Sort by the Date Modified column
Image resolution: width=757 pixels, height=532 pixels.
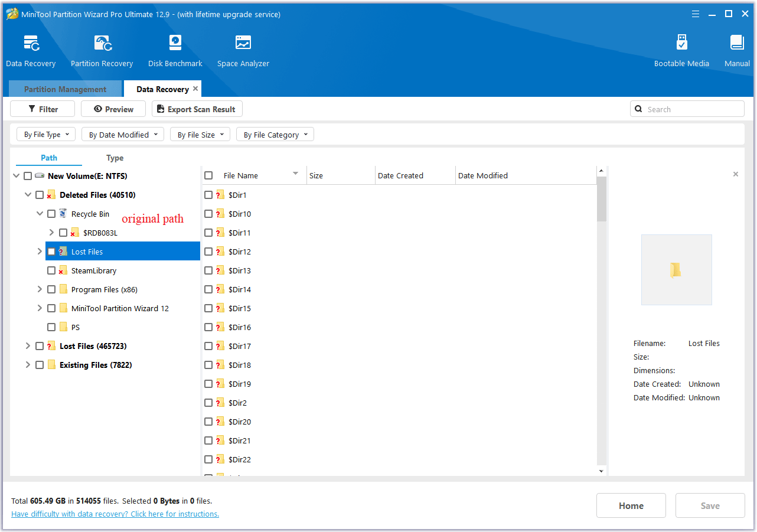coord(526,175)
